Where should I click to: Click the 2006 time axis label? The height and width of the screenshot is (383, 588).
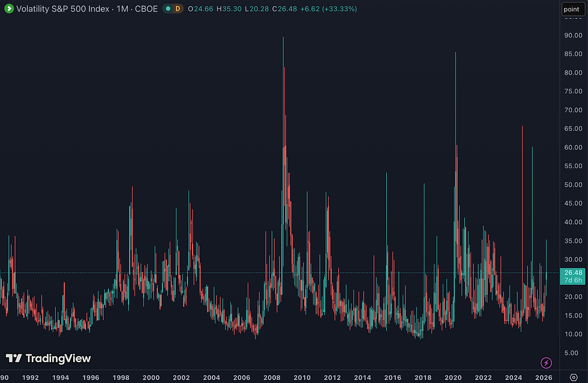coord(241,378)
